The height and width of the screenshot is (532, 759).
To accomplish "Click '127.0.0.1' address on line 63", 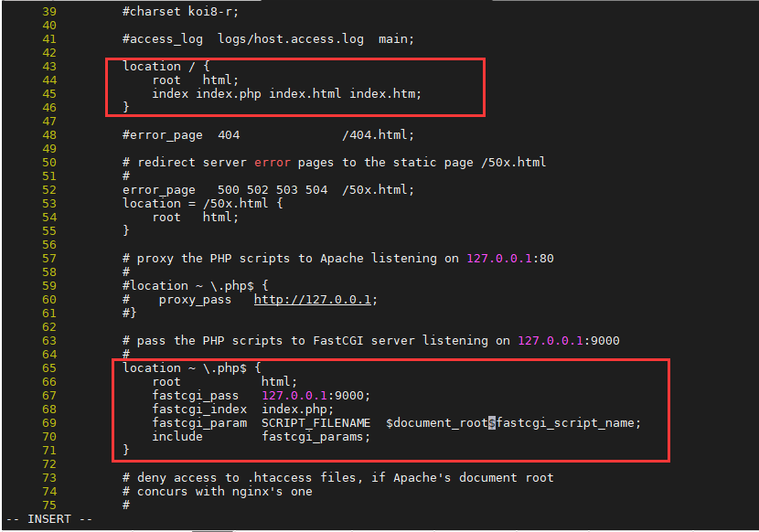I will [x=551, y=341].
